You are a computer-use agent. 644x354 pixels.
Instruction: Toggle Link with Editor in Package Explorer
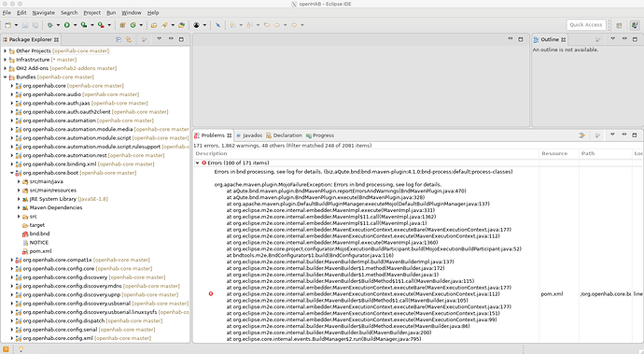pyautogui.click(x=129, y=39)
